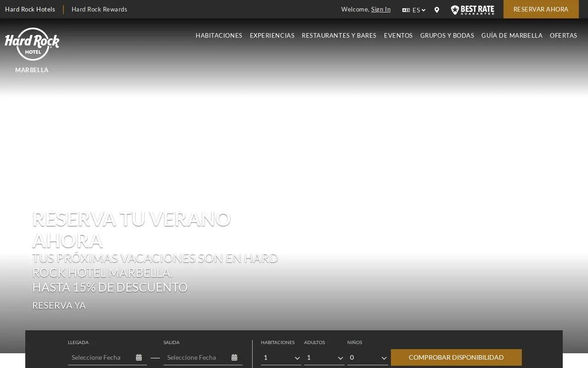
Task: Open the Hard Rock Rewards link
Action: 99,9
